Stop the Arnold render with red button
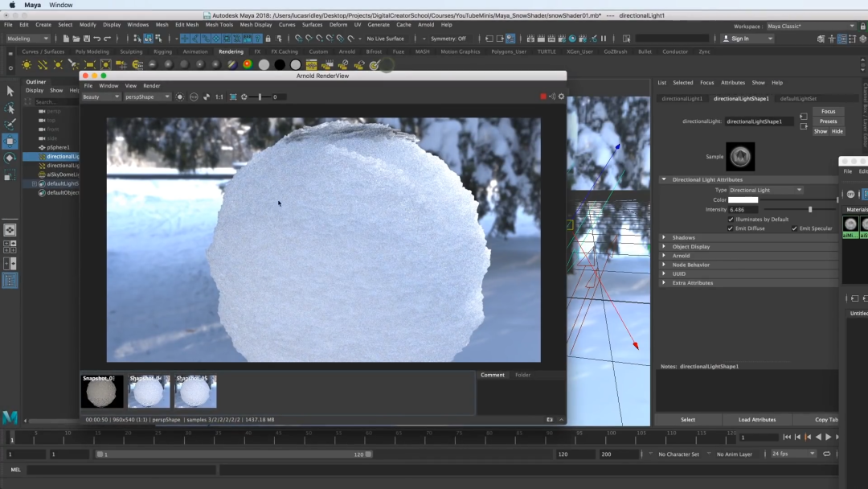Screen dimensions: 868x489 click(x=543, y=97)
